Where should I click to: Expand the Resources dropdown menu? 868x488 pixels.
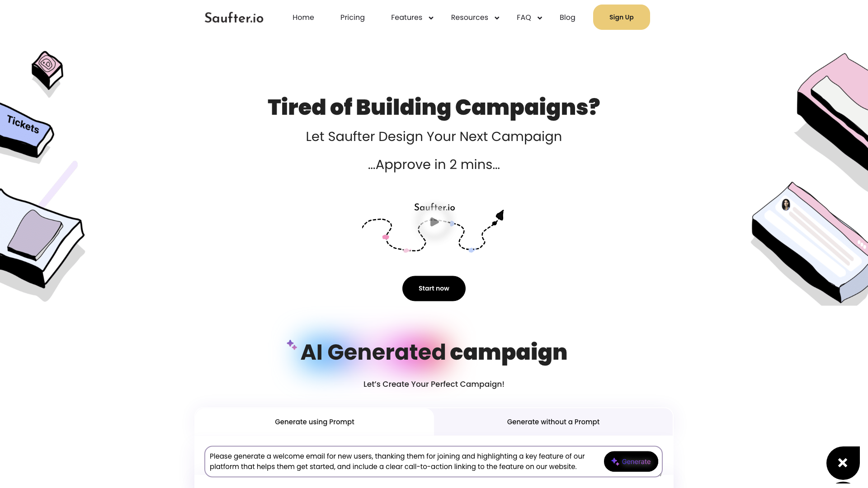pos(475,17)
